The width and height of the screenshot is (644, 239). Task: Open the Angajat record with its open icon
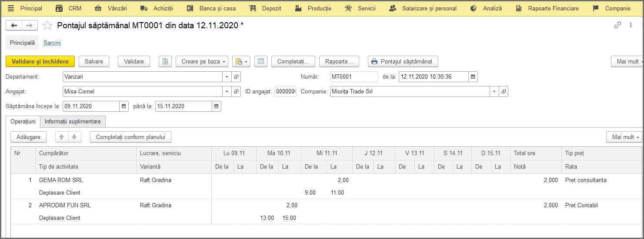click(236, 92)
